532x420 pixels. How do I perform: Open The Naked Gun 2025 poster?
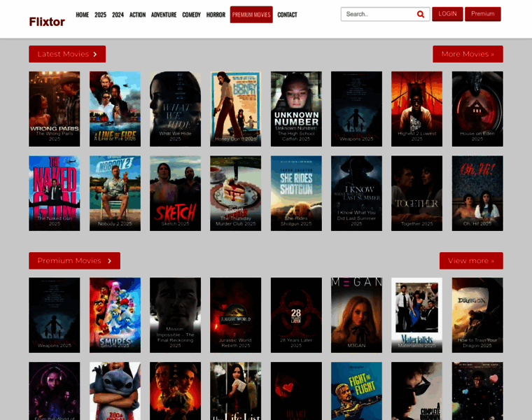coord(55,193)
